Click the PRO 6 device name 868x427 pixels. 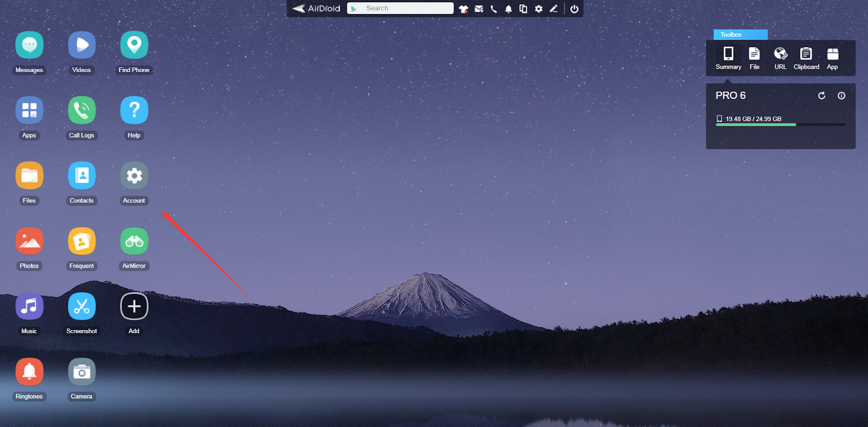[730, 95]
